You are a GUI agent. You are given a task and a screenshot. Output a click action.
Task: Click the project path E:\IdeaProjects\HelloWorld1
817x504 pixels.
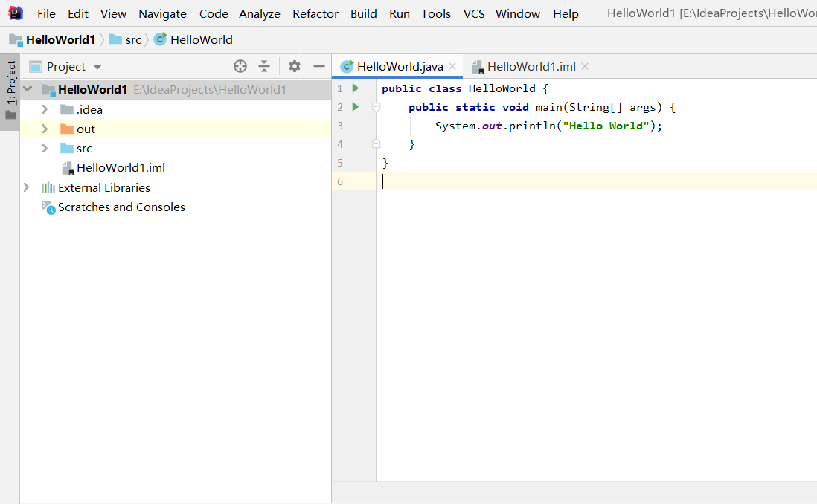210,89
